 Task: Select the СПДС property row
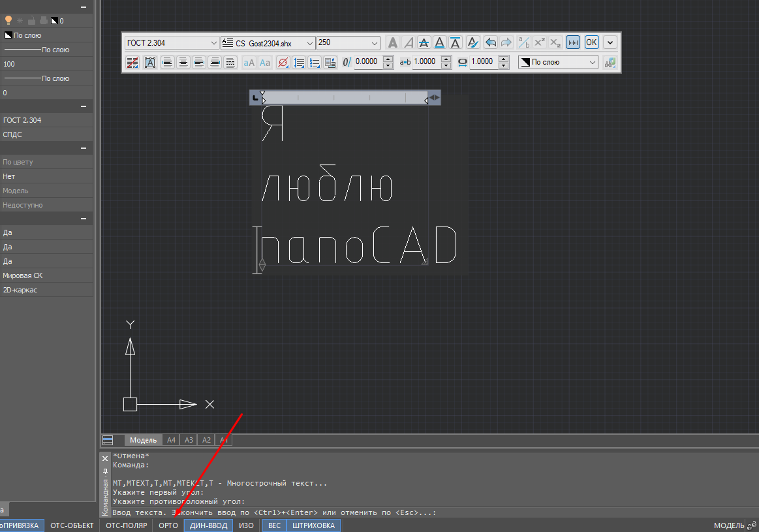pos(46,134)
